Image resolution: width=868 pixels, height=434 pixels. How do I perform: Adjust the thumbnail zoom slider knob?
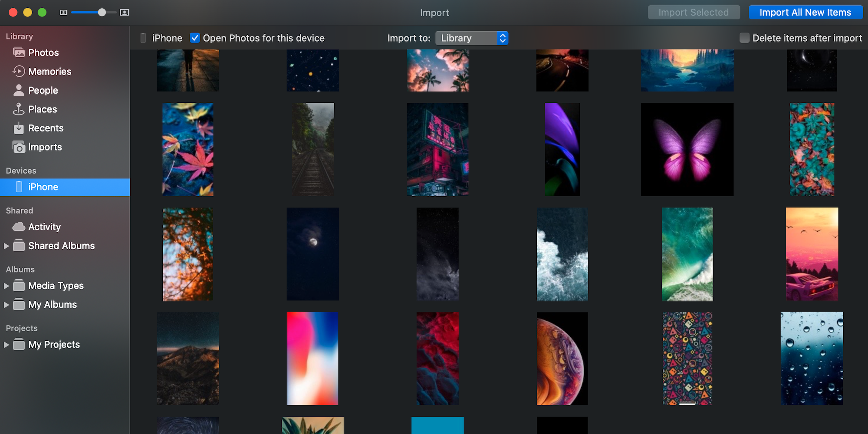pos(102,13)
